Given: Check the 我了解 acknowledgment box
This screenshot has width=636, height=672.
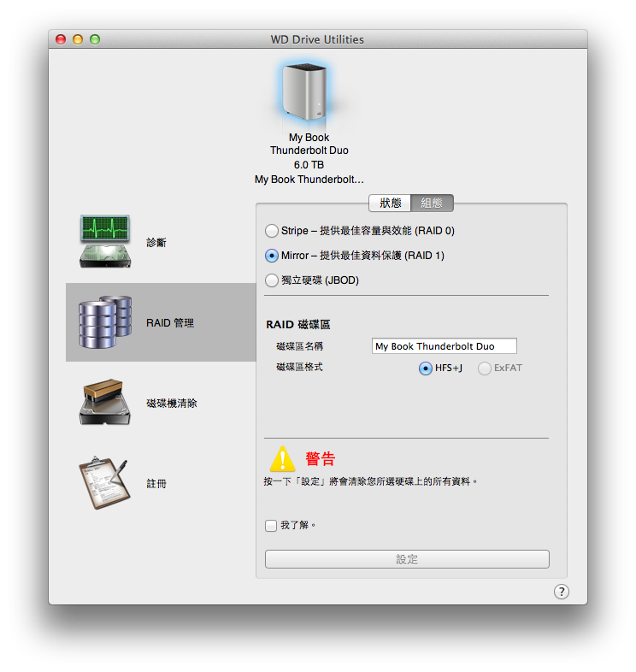Looking at the screenshot, I should coord(271,526).
